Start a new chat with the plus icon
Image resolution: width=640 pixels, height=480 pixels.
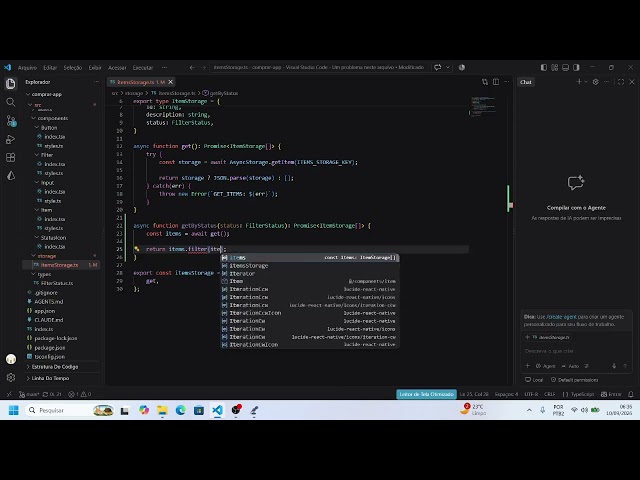click(579, 82)
